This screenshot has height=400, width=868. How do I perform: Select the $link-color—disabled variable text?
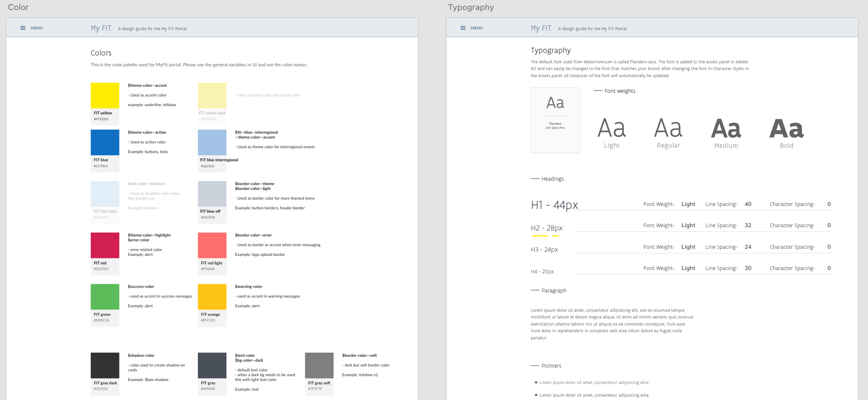click(146, 184)
